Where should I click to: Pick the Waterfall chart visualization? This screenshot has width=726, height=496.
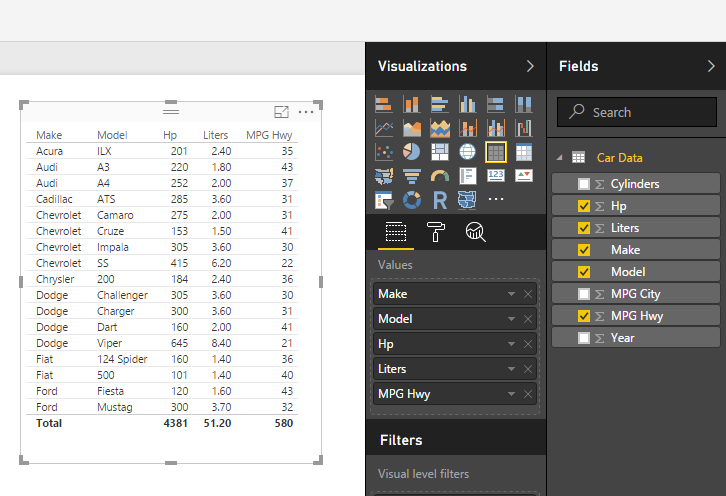coord(524,128)
